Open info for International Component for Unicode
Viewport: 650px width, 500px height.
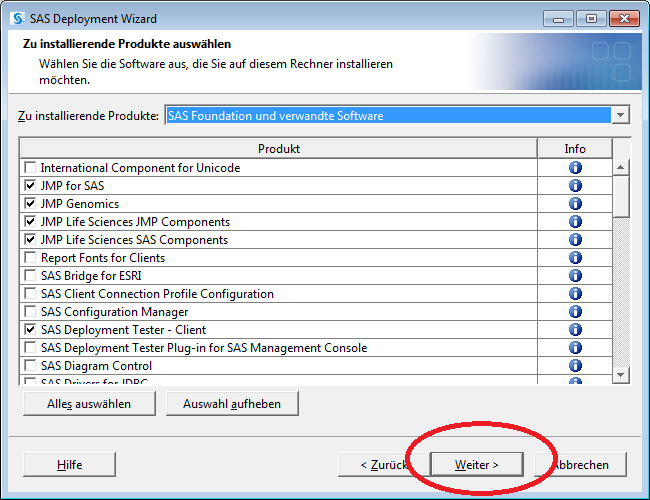pyautogui.click(x=575, y=167)
